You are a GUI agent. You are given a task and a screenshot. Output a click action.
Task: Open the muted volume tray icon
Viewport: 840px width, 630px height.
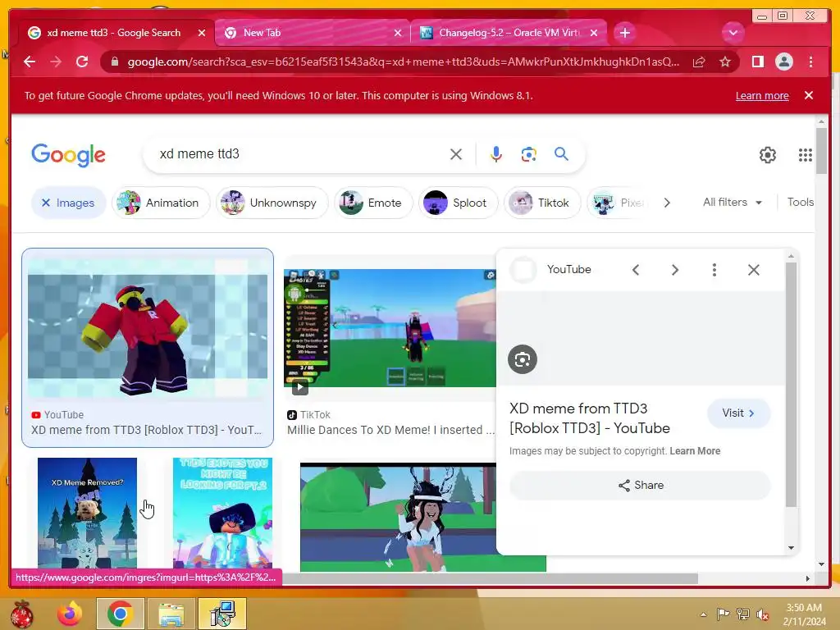(762, 614)
